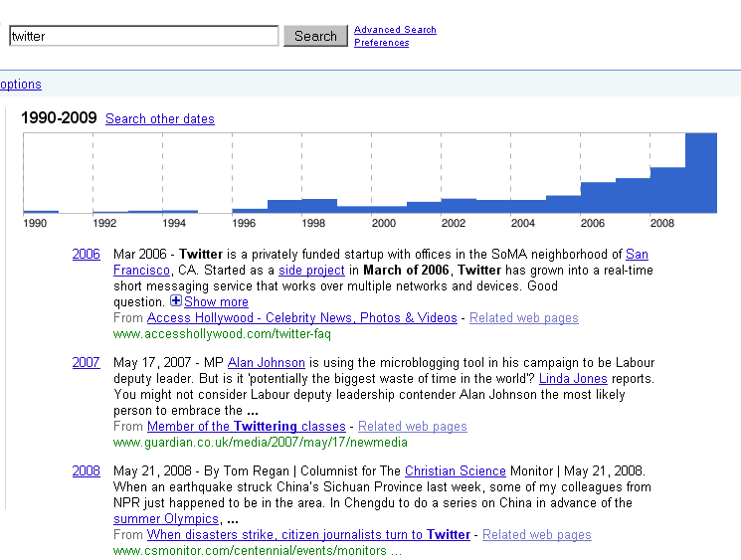Click the 1990-2009 date range heading
Image resolution: width=741 pixels, height=560 pixels.
(59, 117)
